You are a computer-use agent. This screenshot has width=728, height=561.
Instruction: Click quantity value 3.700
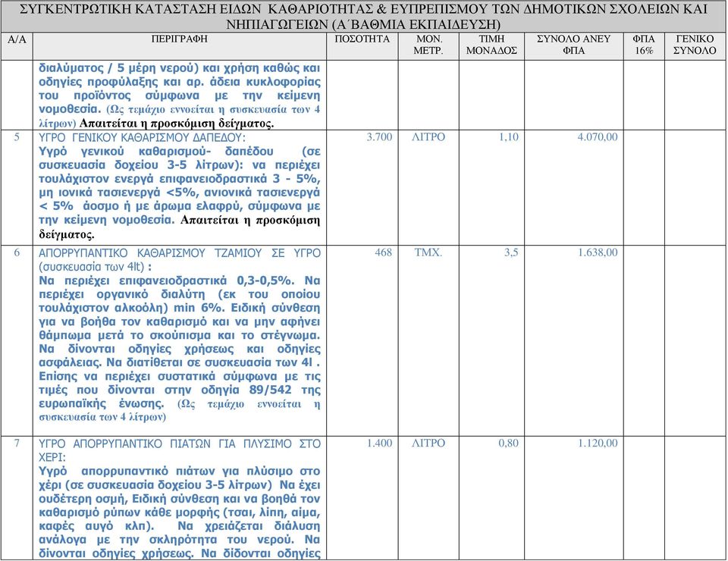pyautogui.click(x=379, y=137)
